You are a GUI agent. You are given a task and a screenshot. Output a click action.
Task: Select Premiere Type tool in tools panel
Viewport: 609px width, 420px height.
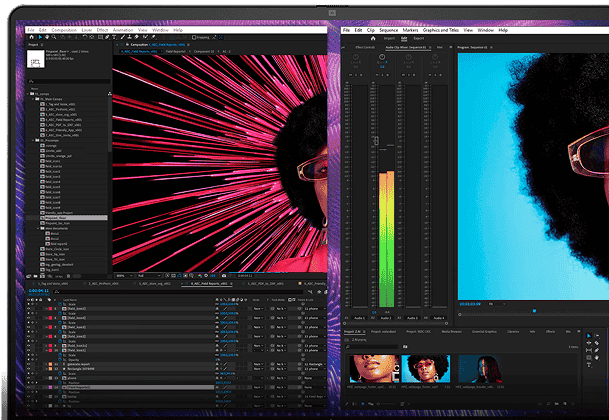[x=589, y=365]
